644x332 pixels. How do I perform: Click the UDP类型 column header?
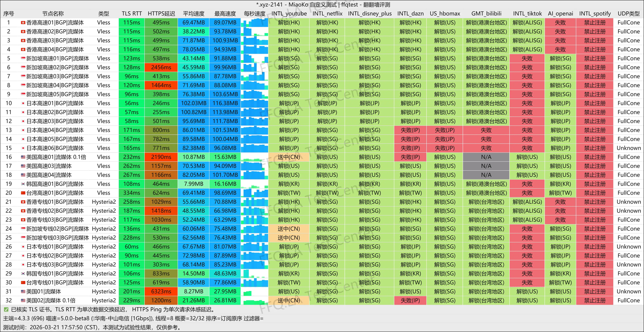tap(628, 13)
